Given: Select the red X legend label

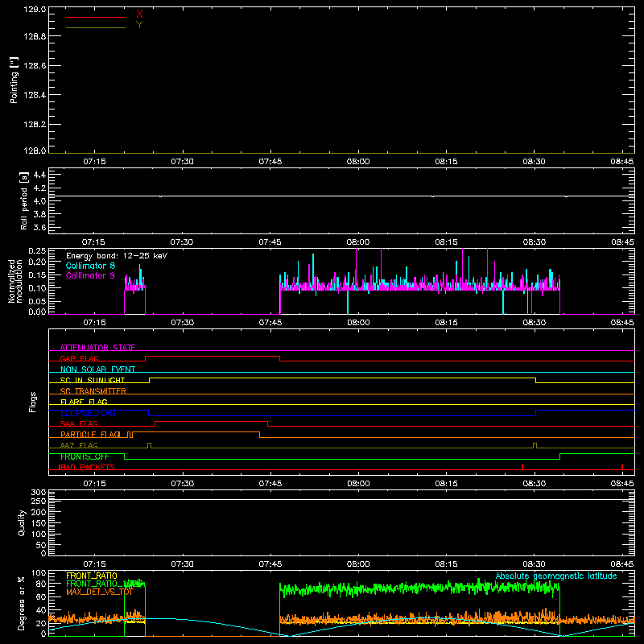Looking at the screenshot, I should coord(139,14).
